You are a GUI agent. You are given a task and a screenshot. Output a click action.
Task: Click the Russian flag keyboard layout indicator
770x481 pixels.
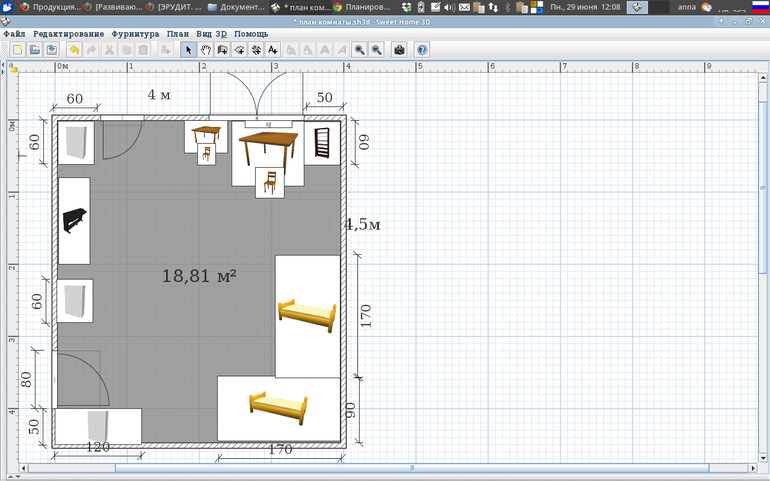pos(759,7)
